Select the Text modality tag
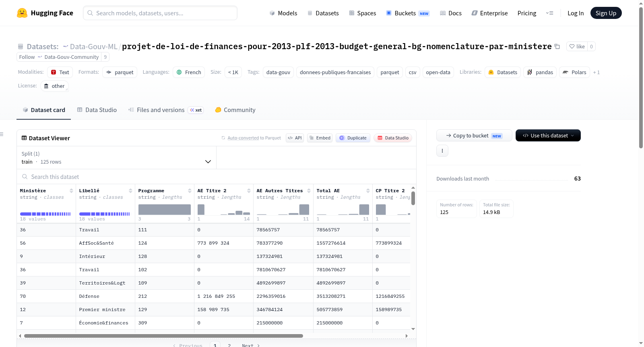This screenshot has height=347, width=644. click(x=60, y=72)
